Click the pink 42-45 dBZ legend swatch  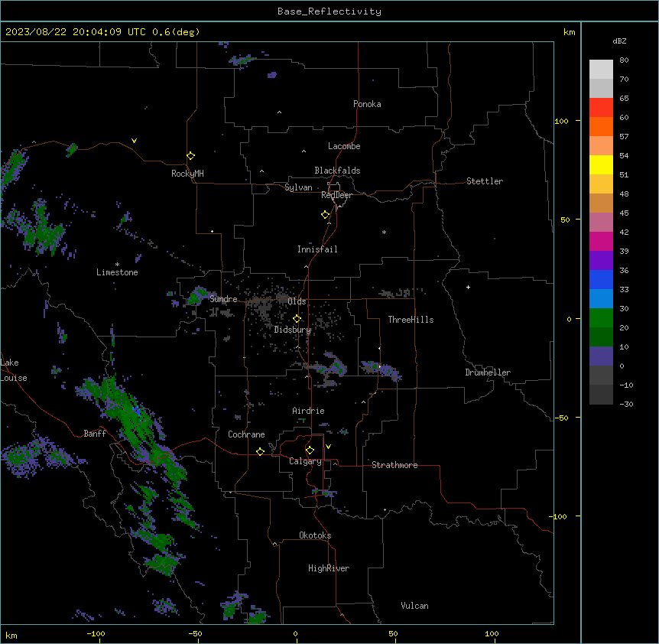[x=601, y=223]
